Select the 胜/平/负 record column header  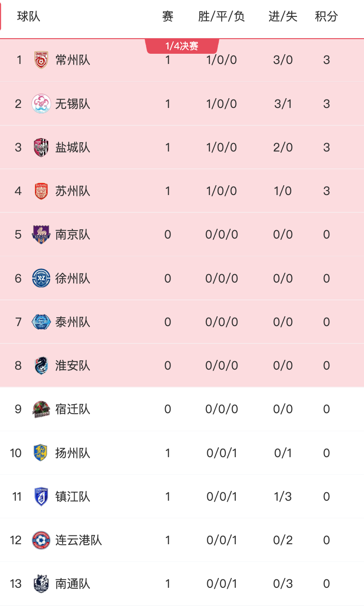(222, 16)
